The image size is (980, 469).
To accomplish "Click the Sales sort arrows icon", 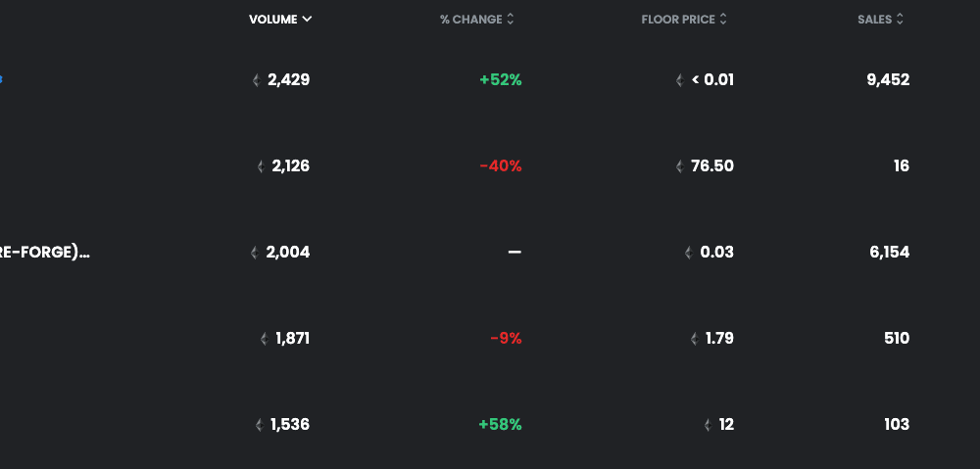I will [x=900, y=20].
